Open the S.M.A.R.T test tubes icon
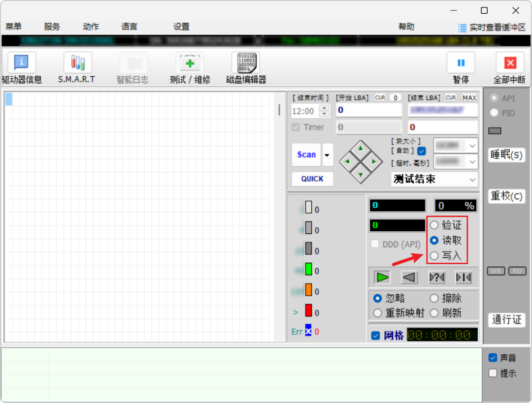Screen dimensions: 532x403 tap(78, 62)
